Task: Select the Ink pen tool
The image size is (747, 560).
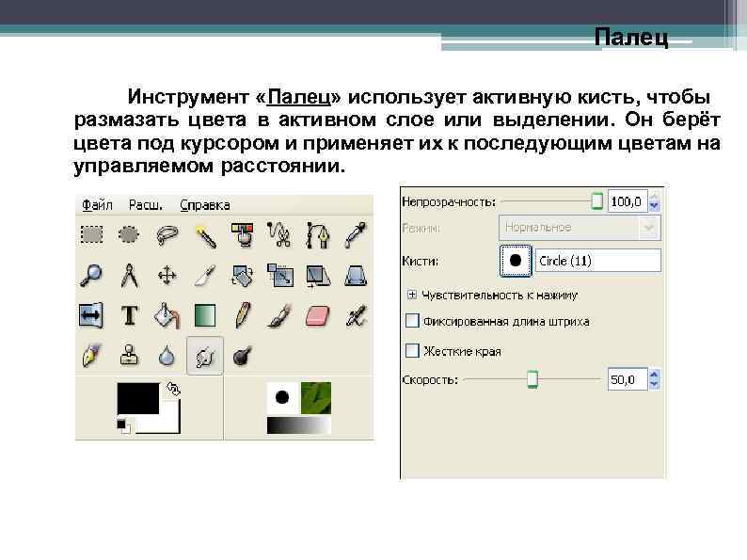Action: click(x=91, y=355)
